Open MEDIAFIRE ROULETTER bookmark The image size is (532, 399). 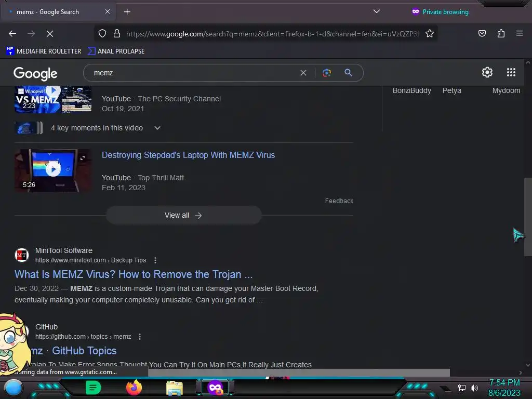click(x=44, y=51)
